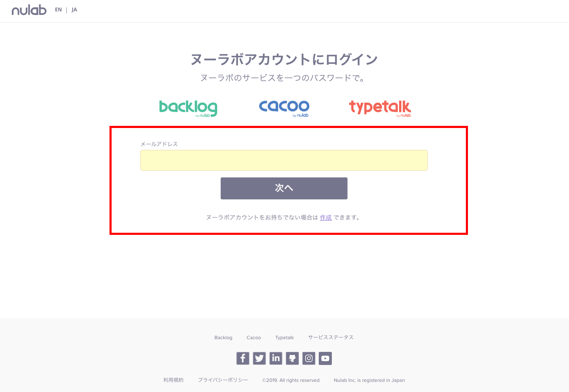
Task: Open the Cacoo footer link
Action: 254,338
